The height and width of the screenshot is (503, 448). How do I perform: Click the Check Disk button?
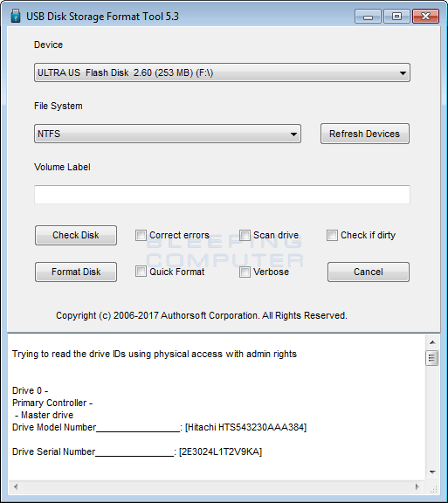pos(76,235)
